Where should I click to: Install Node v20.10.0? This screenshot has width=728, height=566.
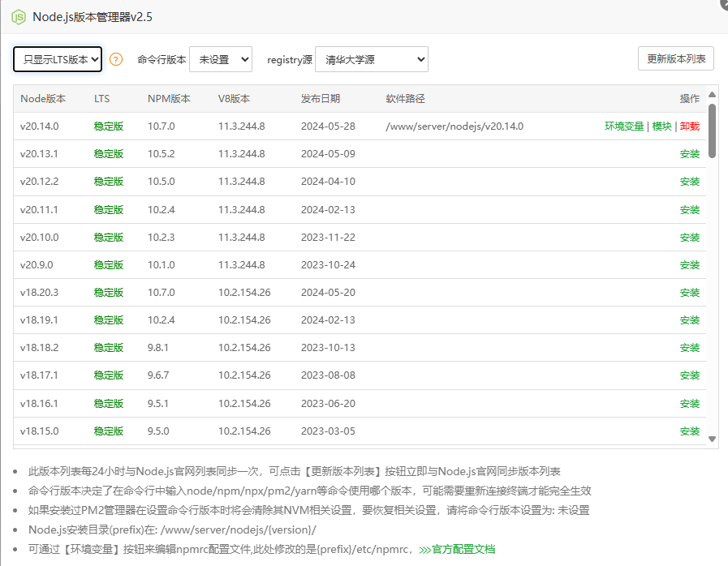(x=690, y=238)
